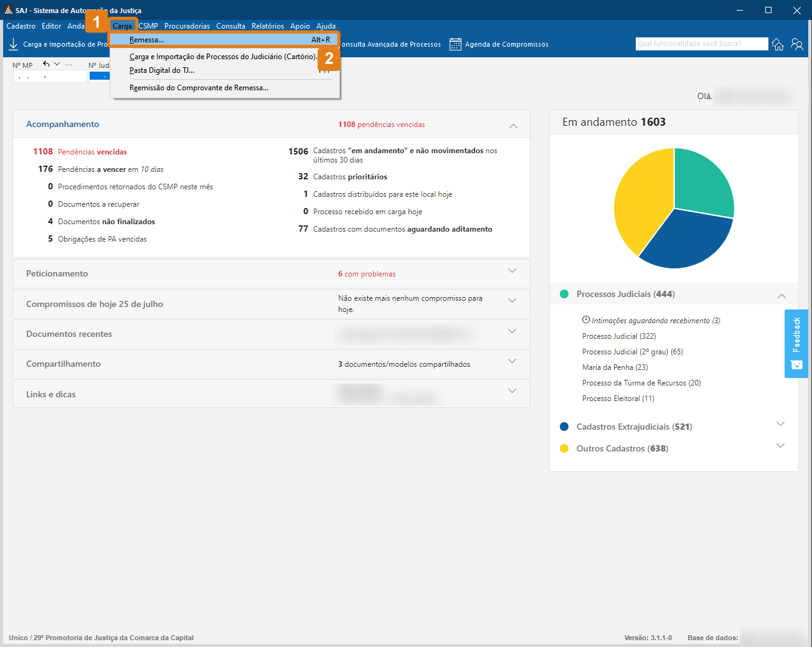The height and width of the screenshot is (647, 812).
Task: Open Maria da Penha (23) list
Action: pos(615,367)
